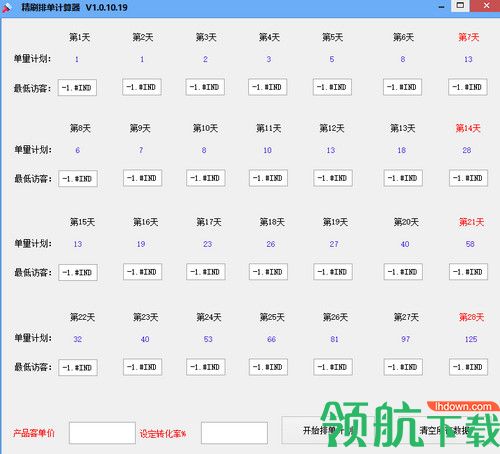Click the red 第28天 heading

471,317
